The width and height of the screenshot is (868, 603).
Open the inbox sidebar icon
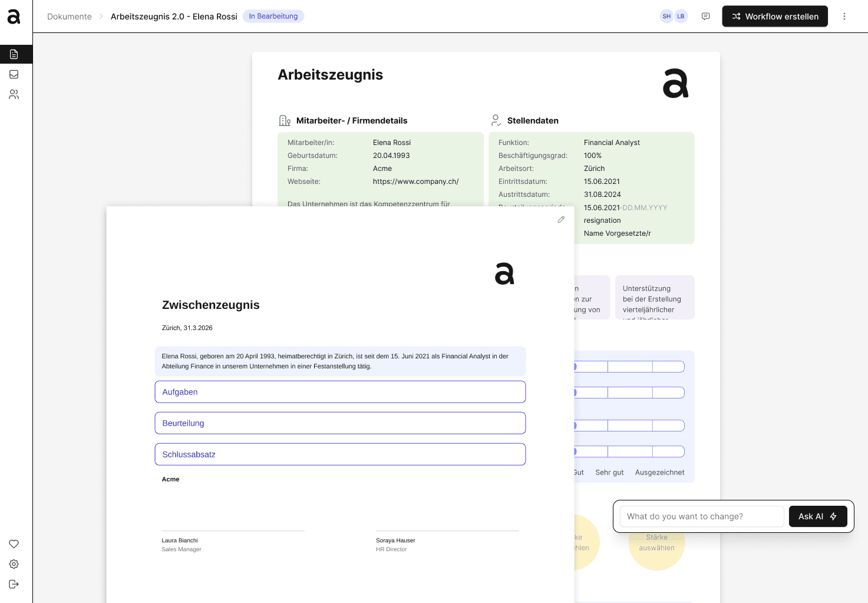click(14, 74)
